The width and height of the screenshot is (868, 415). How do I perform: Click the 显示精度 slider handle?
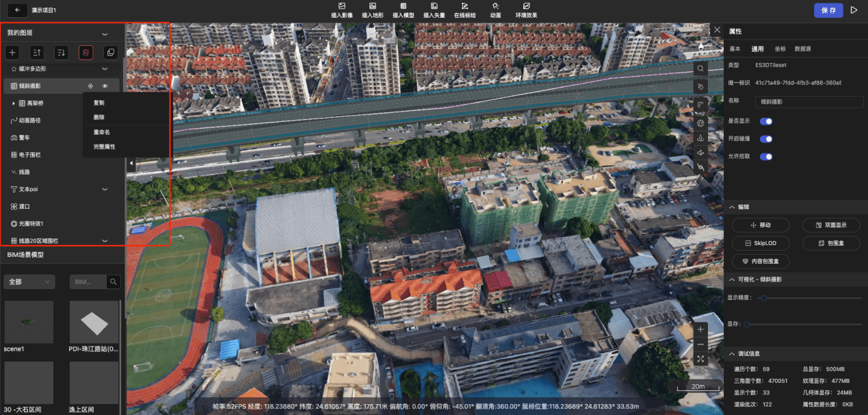(763, 298)
